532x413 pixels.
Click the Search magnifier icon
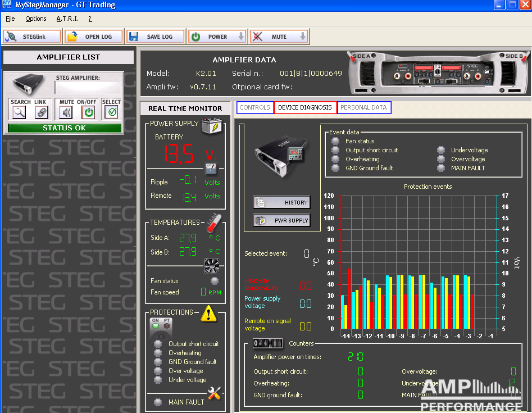[20, 112]
